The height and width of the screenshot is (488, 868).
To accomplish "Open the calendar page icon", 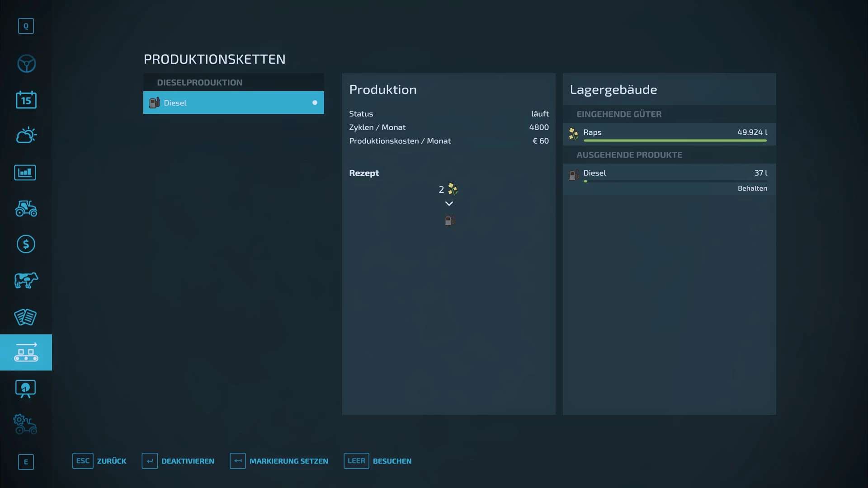I will tap(26, 100).
